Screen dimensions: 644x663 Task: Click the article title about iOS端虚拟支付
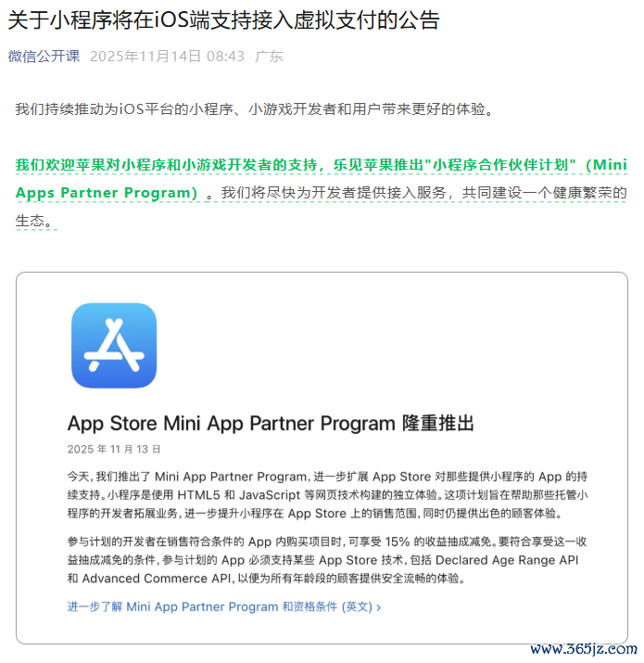point(224,19)
